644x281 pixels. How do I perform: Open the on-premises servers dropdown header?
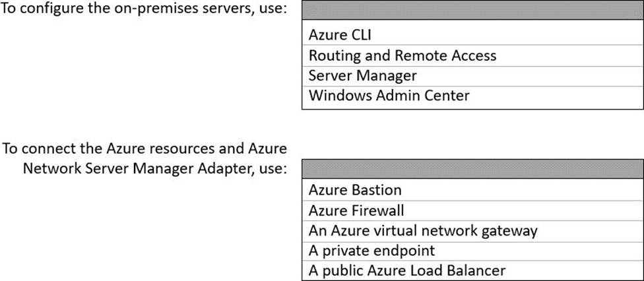(x=472, y=11)
